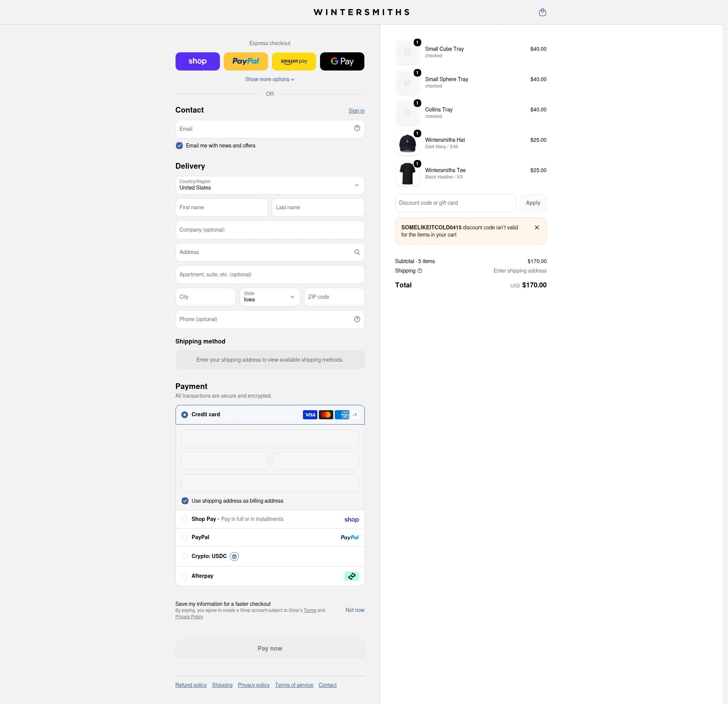Toggle Use shipping address as billing address
The width and height of the screenshot is (728, 704).
(185, 501)
